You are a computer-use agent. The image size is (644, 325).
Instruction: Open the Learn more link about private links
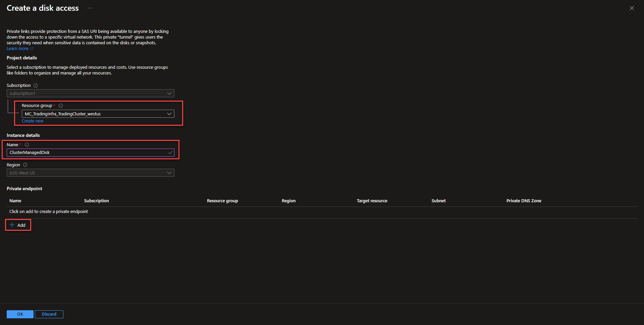pyautogui.click(x=18, y=49)
